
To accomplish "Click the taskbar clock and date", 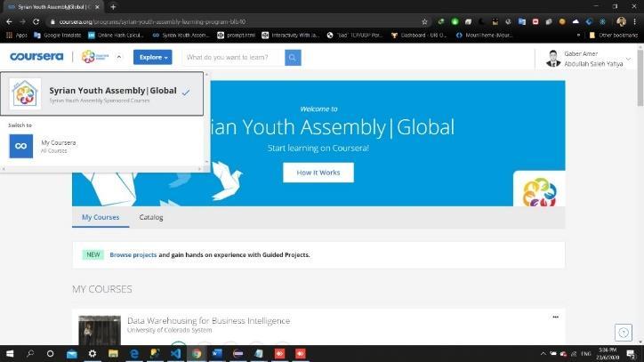I will [608, 354].
